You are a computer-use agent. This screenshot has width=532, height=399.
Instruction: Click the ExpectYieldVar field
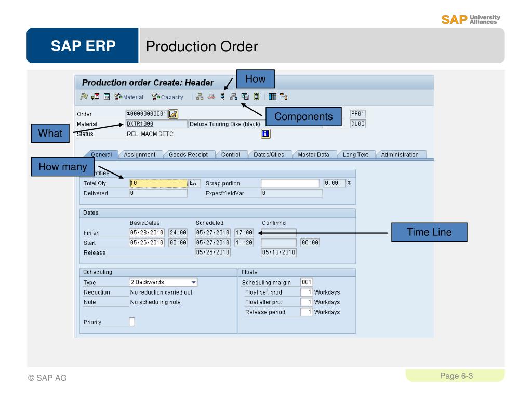pyautogui.click(x=292, y=193)
